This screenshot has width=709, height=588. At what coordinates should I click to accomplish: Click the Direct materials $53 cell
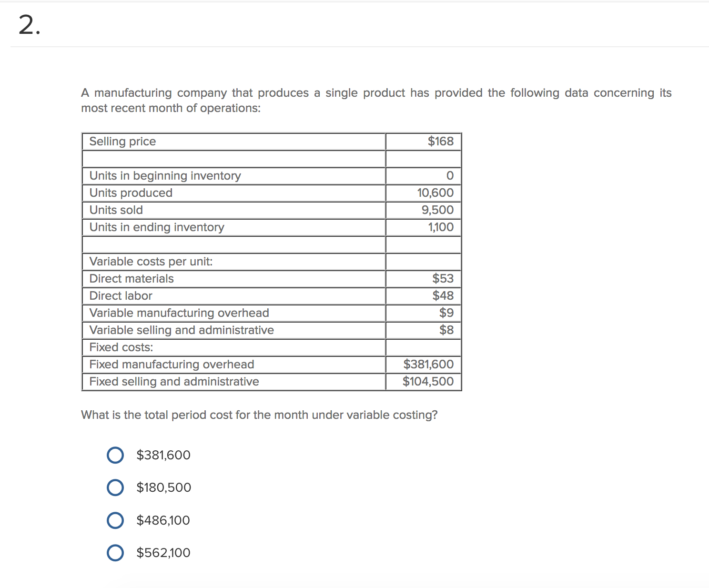tap(443, 278)
